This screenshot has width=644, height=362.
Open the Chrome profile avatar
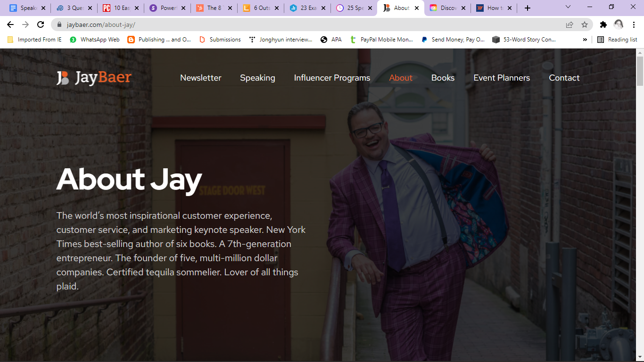619,25
